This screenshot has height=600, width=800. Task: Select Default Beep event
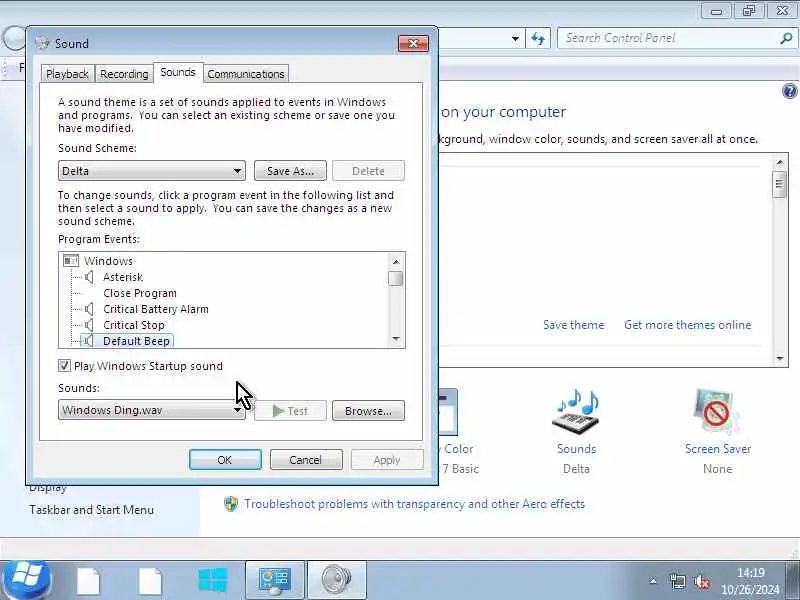click(136, 341)
